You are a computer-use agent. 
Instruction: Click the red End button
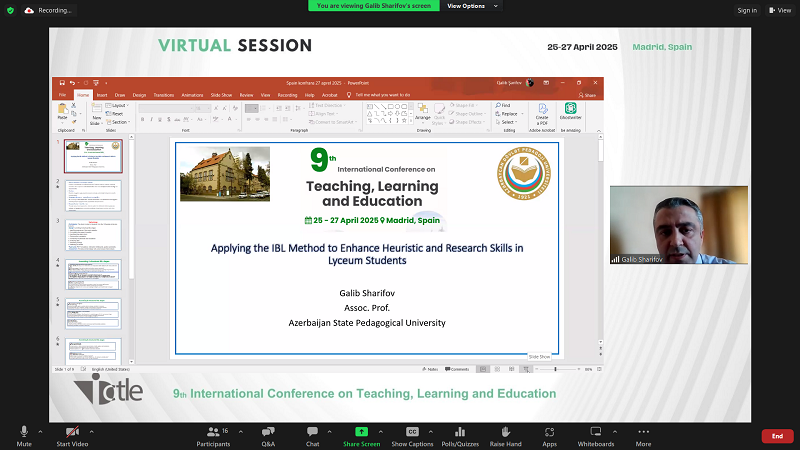pyautogui.click(x=776, y=436)
